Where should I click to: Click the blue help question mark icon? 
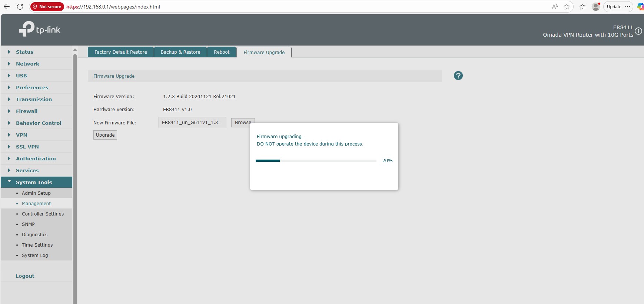pyautogui.click(x=458, y=76)
